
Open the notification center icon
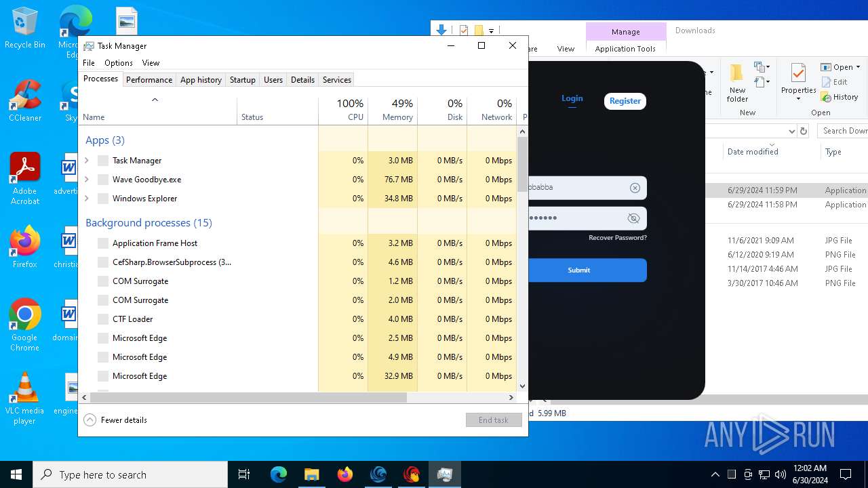(846, 474)
